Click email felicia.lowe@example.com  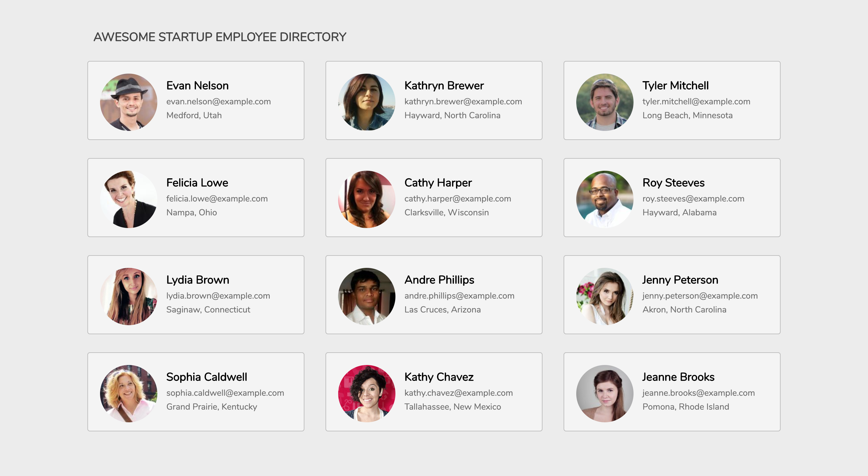pyautogui.click(x=217, y=199)
